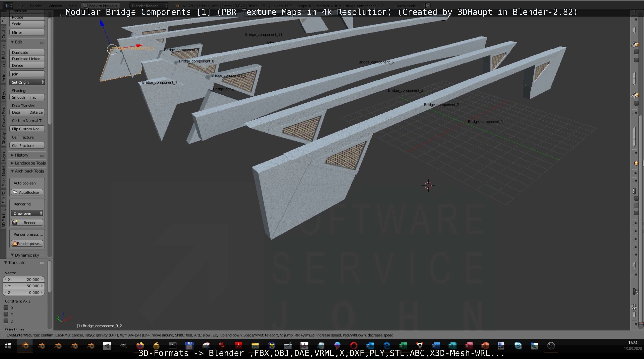Start Demo Mode with the play button
The height and width of the screenshot is (359, 644).
click(x=427, y=6)
